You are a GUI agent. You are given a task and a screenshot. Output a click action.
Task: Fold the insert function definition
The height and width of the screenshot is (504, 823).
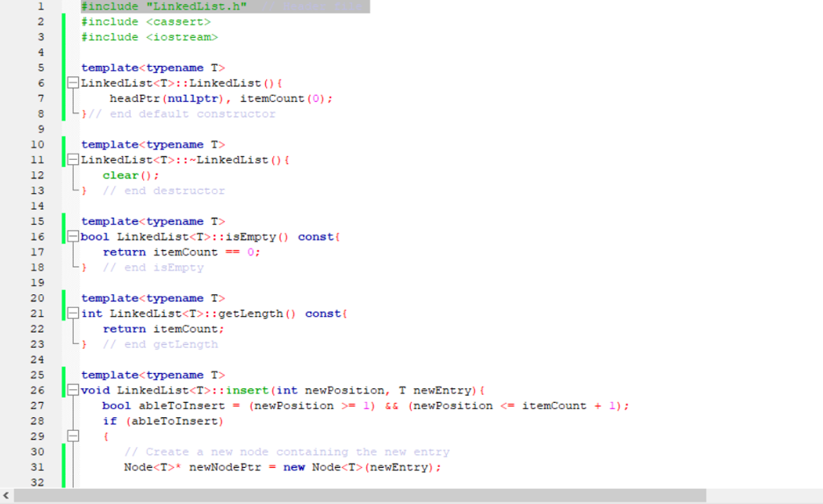72,390
